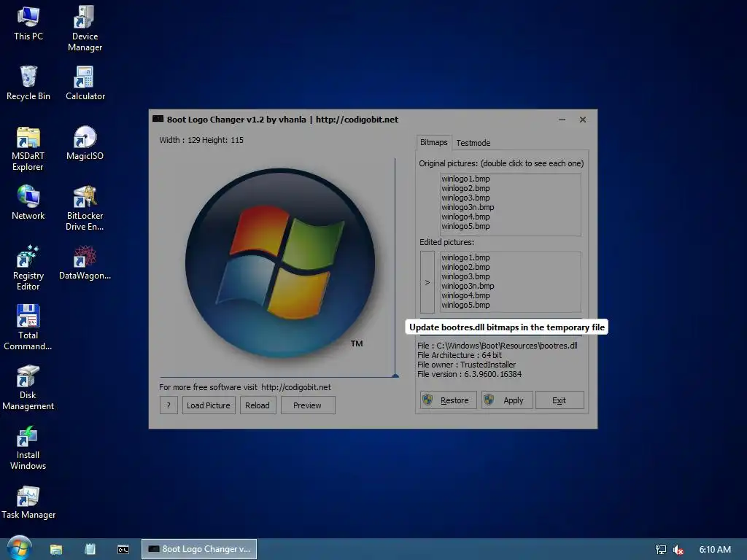Click the Load Picture button
Image resolution: width=747 pixels, height=560 pixels.
coord(209,405)
